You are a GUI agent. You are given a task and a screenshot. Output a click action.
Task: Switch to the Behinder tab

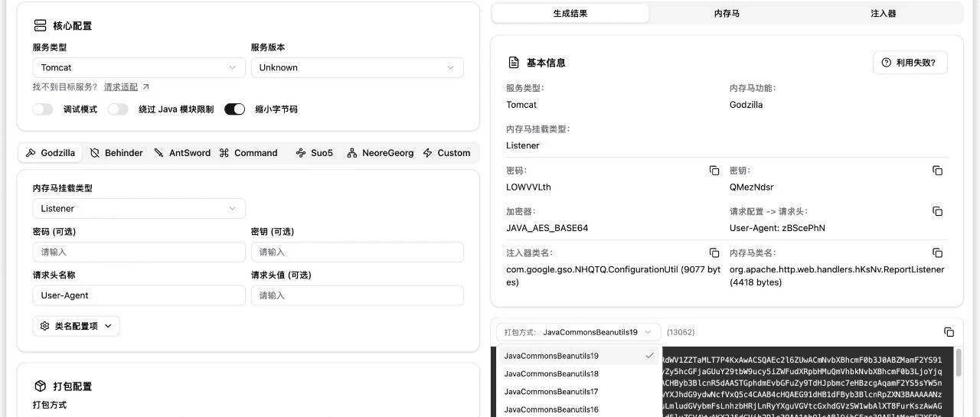point(116,153)
